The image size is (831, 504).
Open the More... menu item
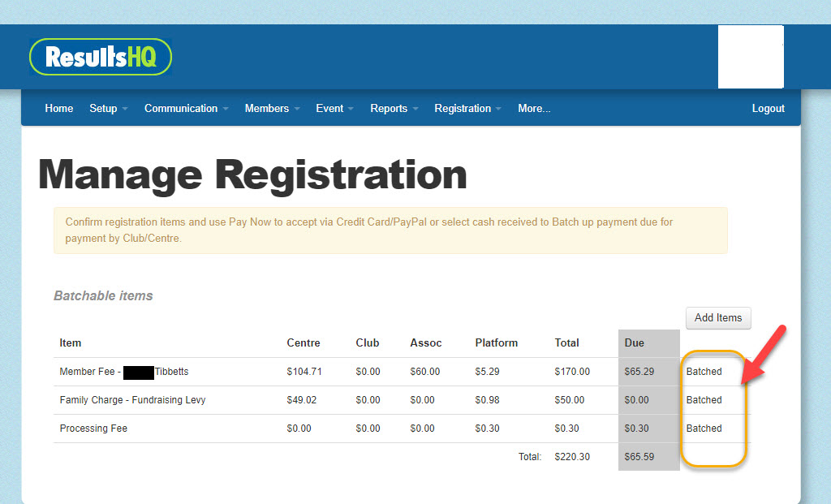tap(534, 108)
